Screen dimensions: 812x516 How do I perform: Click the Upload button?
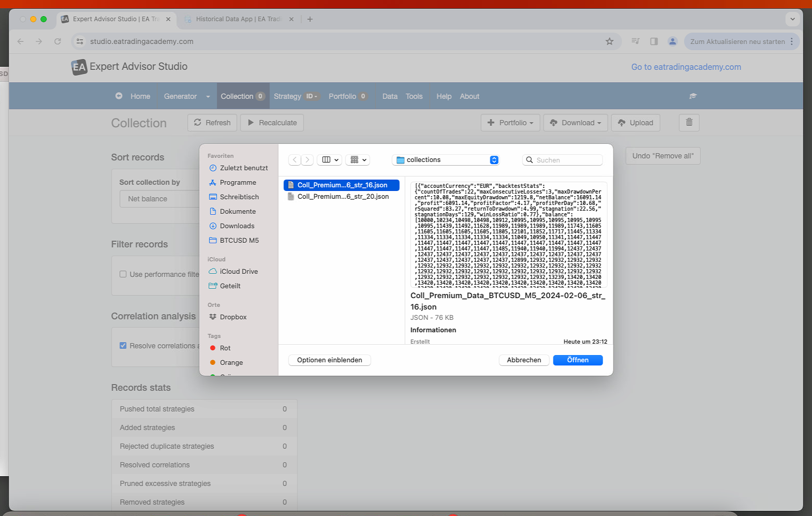pyautogui.click(x=636, y=123)
